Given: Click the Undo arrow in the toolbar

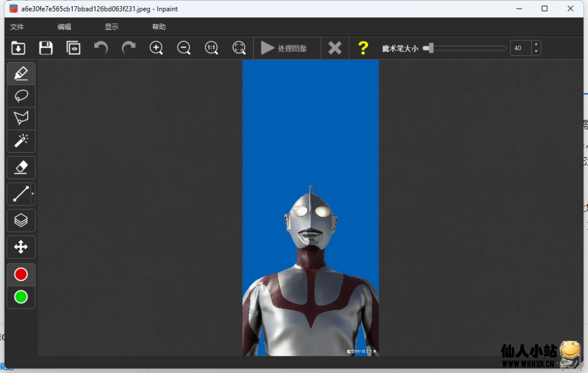Looking at the screenshot, I should pos(100,48).
